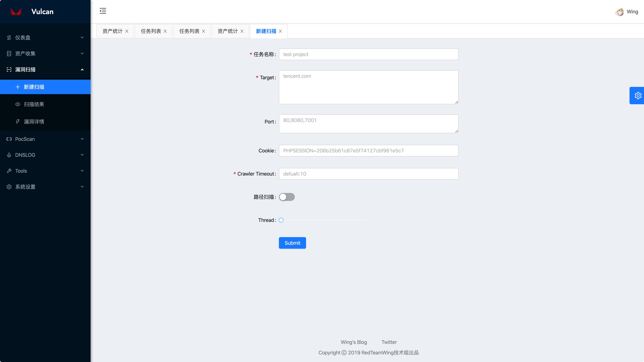Viewport: 644px width, 362px height.
Task: Click the Cookie input field
Action: pos(369,151)
